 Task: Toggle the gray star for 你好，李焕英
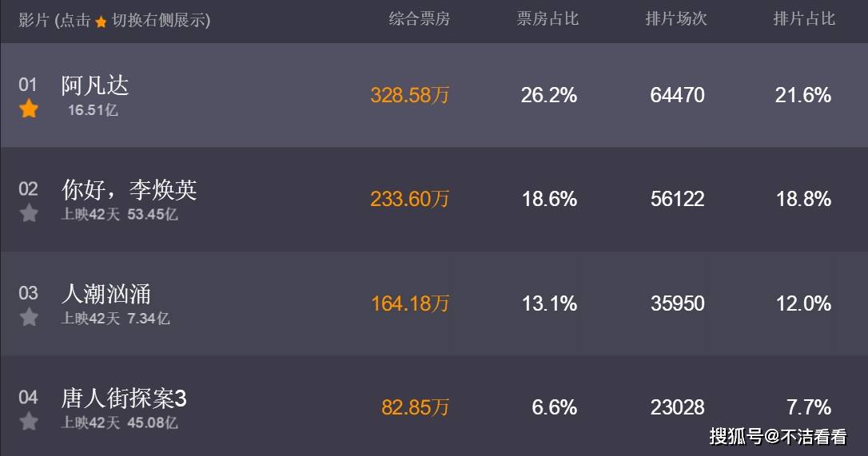tap(29, 213)
